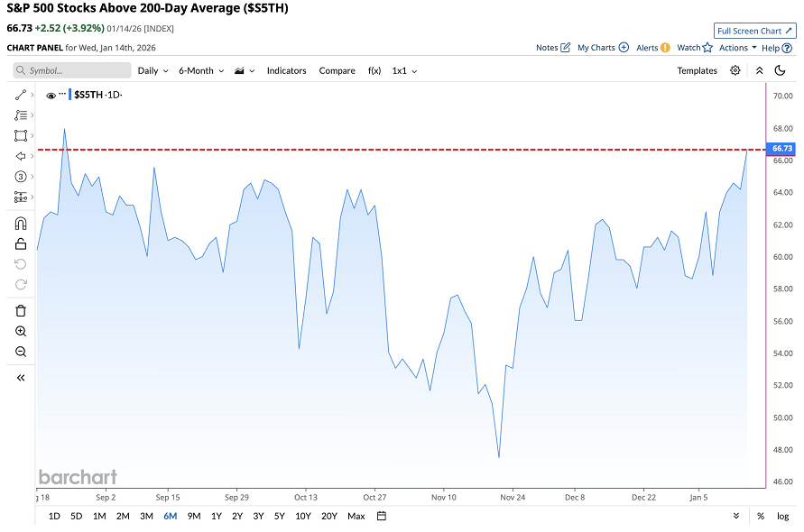Open the chart settings gear
Image resolution: width=804 pixels, height=532 pixels.
pos(735,70)
